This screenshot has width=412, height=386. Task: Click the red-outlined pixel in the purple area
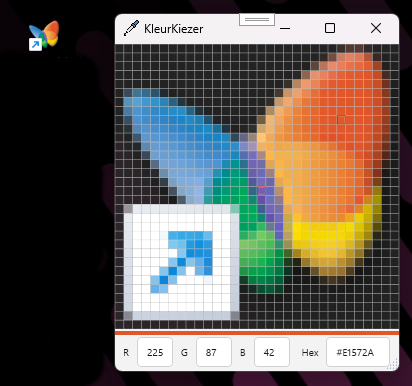pos(261,191)
